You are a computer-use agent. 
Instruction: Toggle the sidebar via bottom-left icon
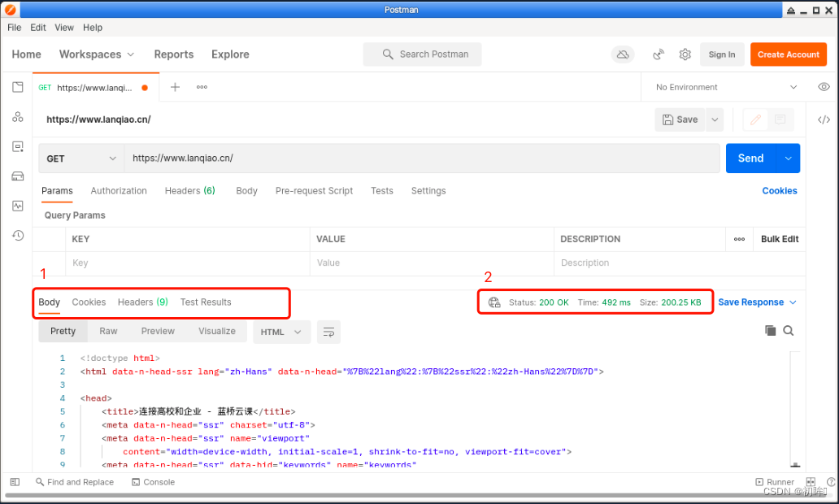(15, 482)
